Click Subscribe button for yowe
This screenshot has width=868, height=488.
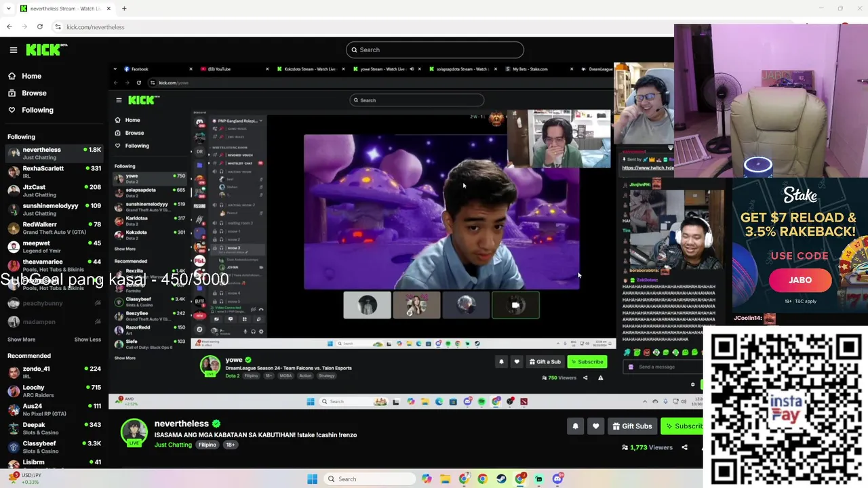coord(587,361)
